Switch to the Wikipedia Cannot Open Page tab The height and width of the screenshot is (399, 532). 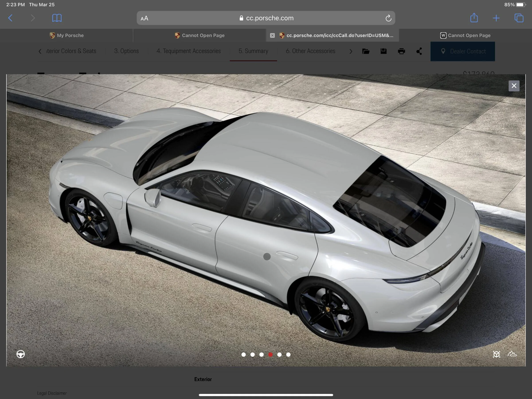(465, 35)
